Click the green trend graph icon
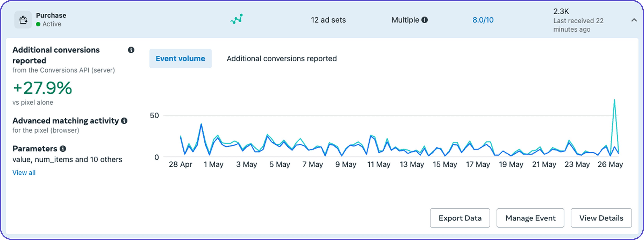The image size is (644, 240). 237,19
